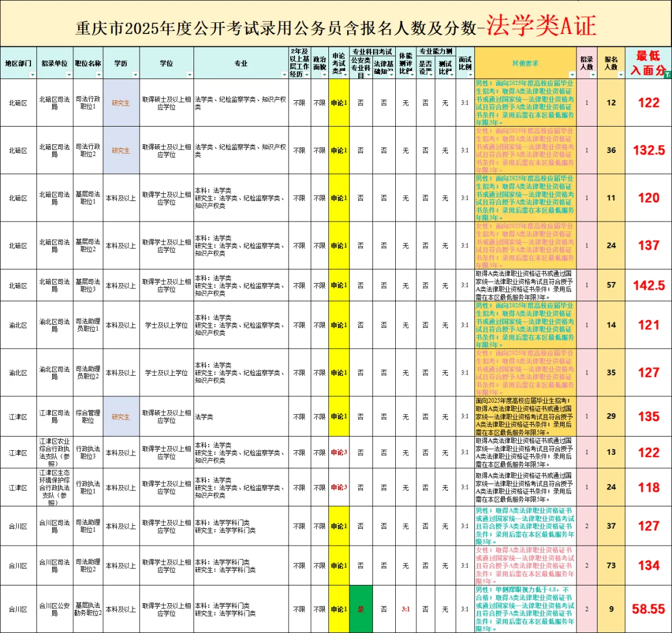
Task: Open the 专业 column filter dropdown
Action: tap(284, 75)
